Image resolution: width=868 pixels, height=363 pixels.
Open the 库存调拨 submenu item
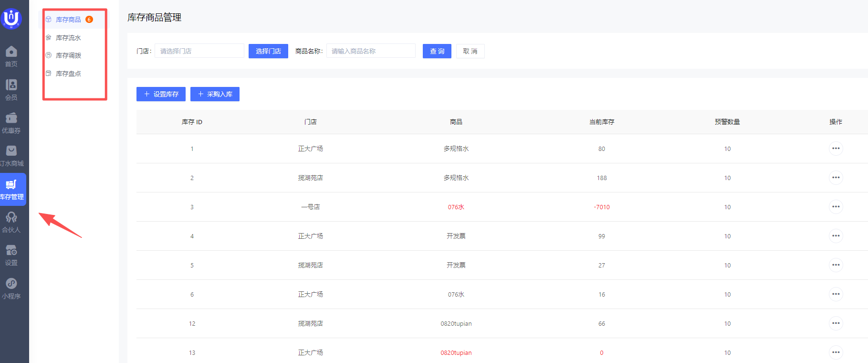[68, 55]
